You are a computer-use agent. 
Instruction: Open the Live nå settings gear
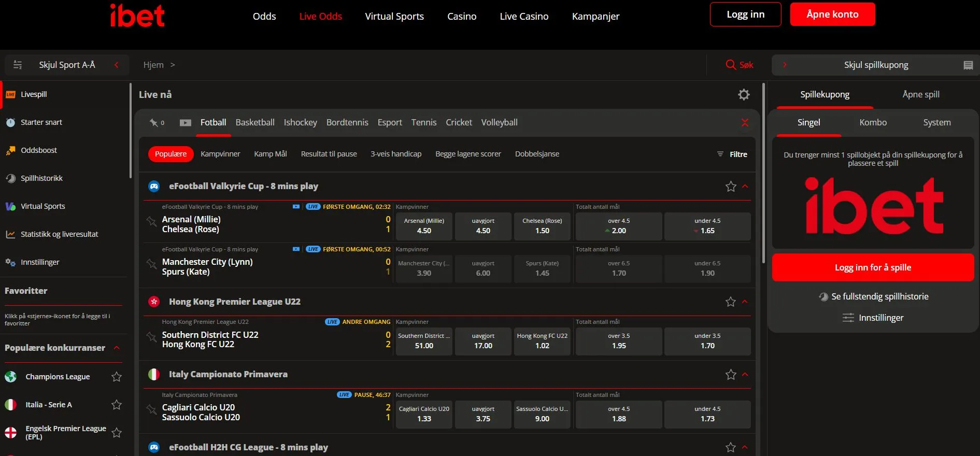(x=744, y=94)
